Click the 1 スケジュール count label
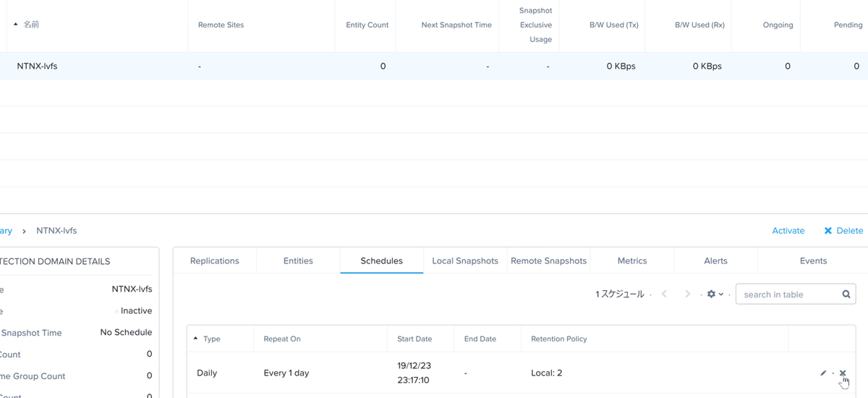Screen dimensions: 868x398 tap(619, 295)
